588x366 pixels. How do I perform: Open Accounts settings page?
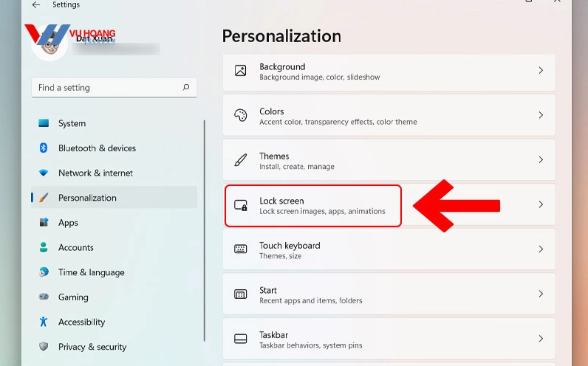coord(76,248)
